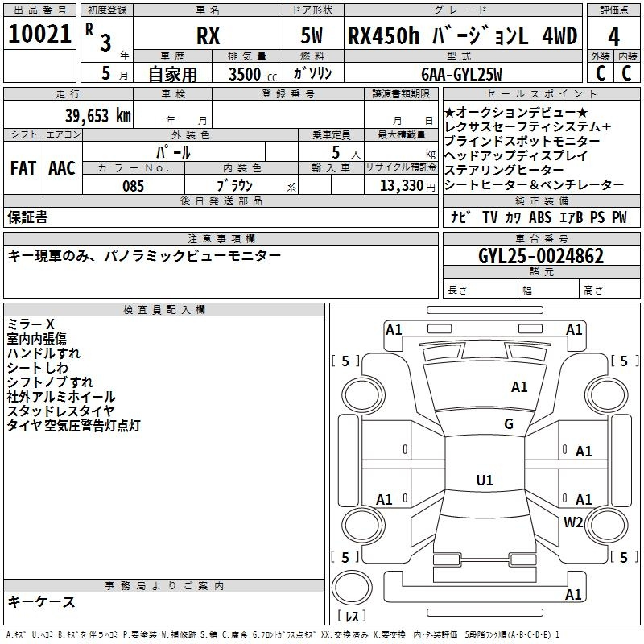
Task: Select the chassis number GYL25-0024862
Action: pos(541,256)
